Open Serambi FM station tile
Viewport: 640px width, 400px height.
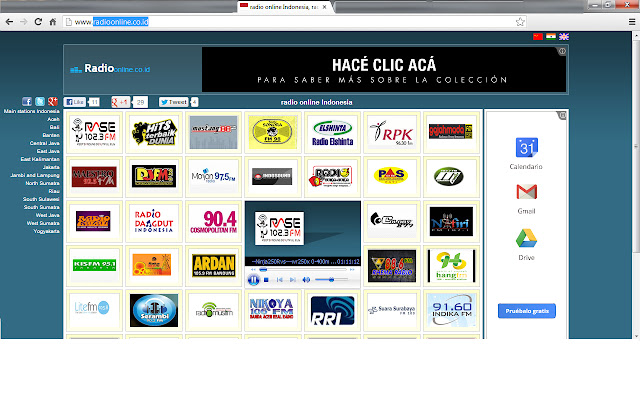pos(154,310)
